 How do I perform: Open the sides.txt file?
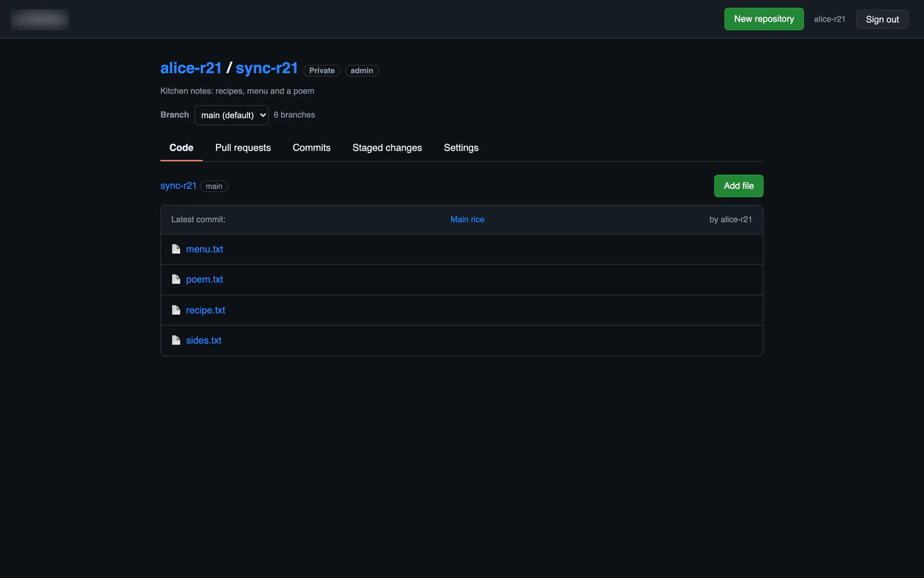click(204, 341)
